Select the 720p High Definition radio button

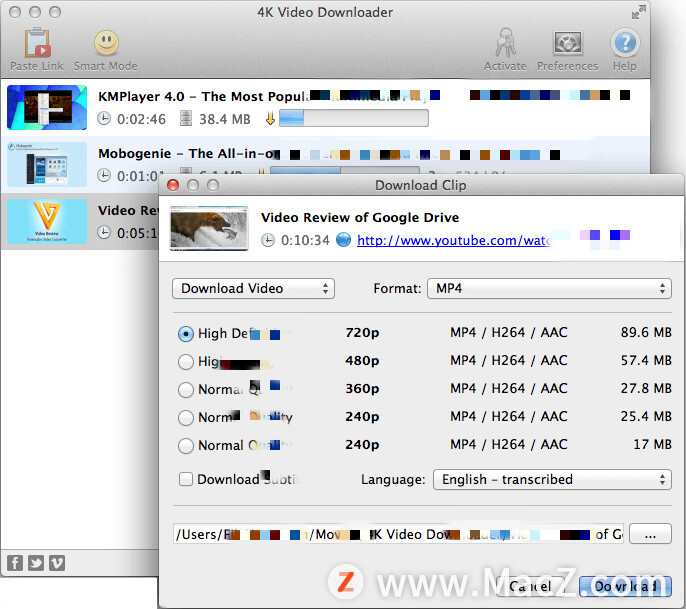[186, 334]
